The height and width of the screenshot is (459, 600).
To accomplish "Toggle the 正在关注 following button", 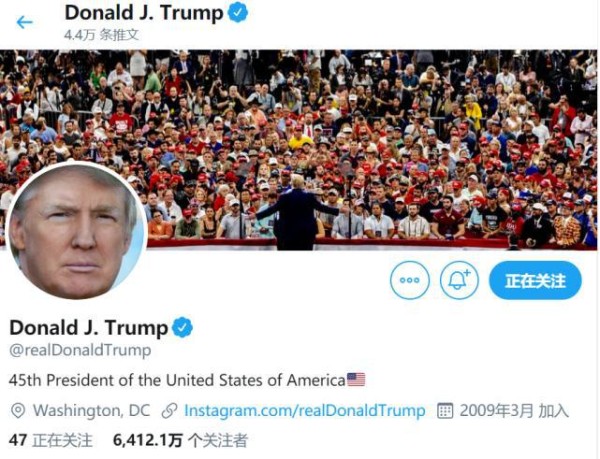I will pos(535,280).
